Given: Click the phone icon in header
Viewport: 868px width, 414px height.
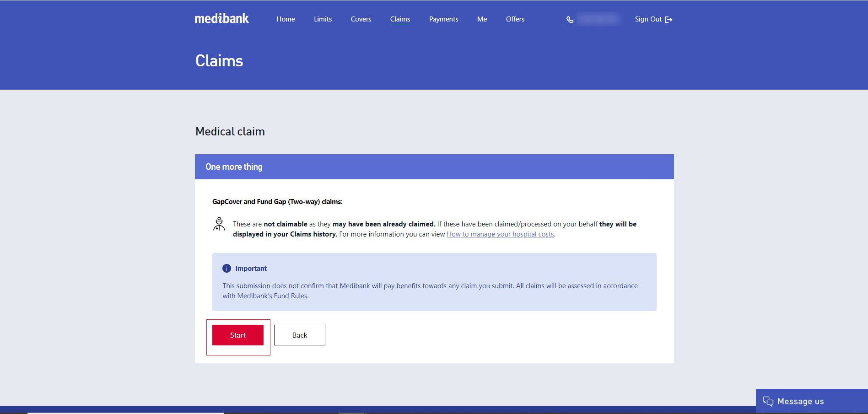Looking at the screenshot, I should coord(570,20).
